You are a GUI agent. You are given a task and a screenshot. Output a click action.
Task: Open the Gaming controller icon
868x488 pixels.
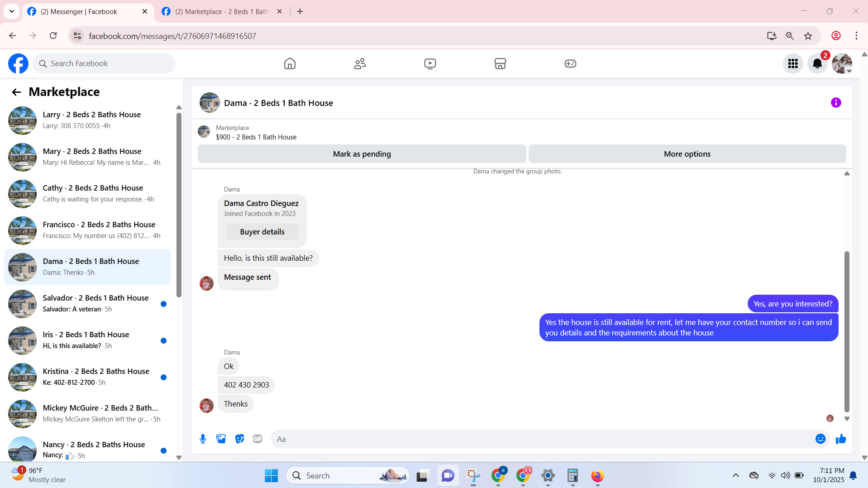click(x=570, y=64)
